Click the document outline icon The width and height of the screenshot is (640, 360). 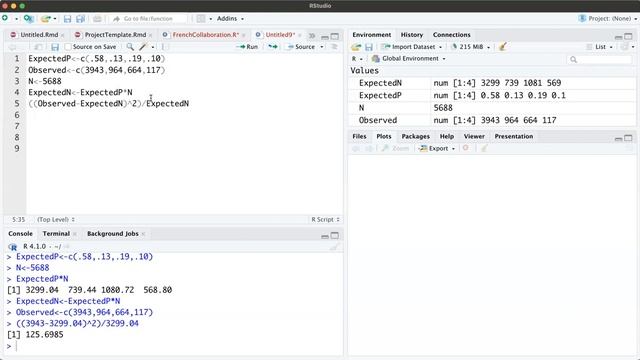point(334,47)
